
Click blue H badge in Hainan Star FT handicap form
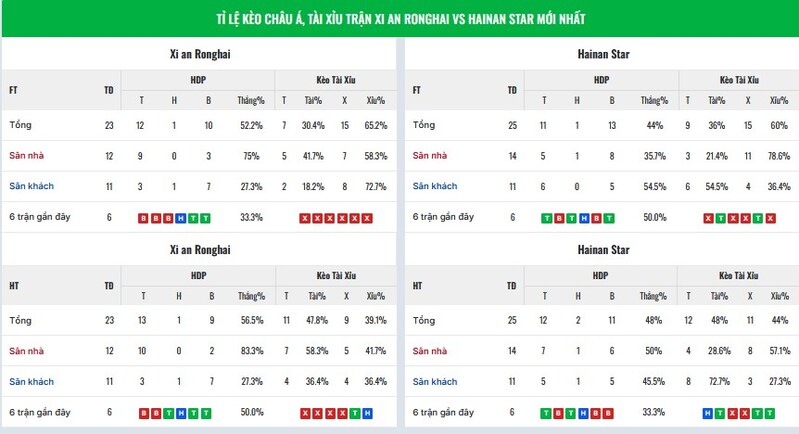(584, 218)
